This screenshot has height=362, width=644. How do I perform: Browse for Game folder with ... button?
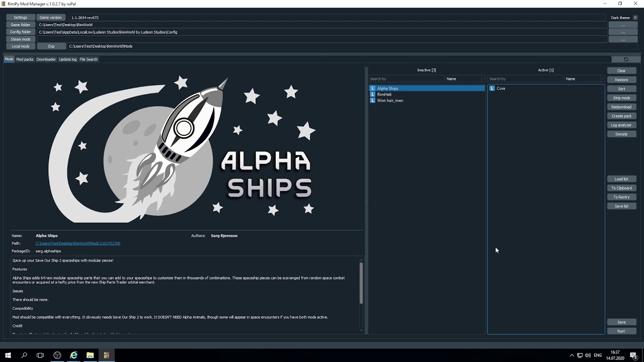point(623,25)
